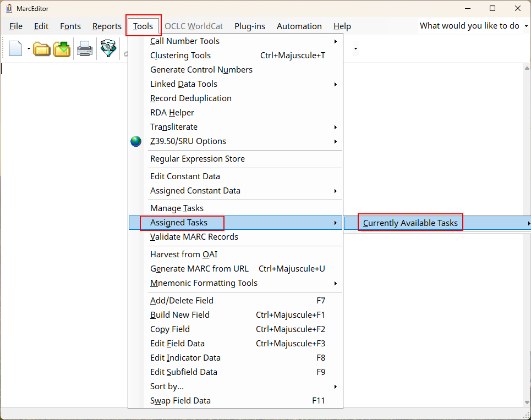Open dropdown arrow next to New document icon
The height and width of the screenshot is (420, 531).
coord(28,49)
